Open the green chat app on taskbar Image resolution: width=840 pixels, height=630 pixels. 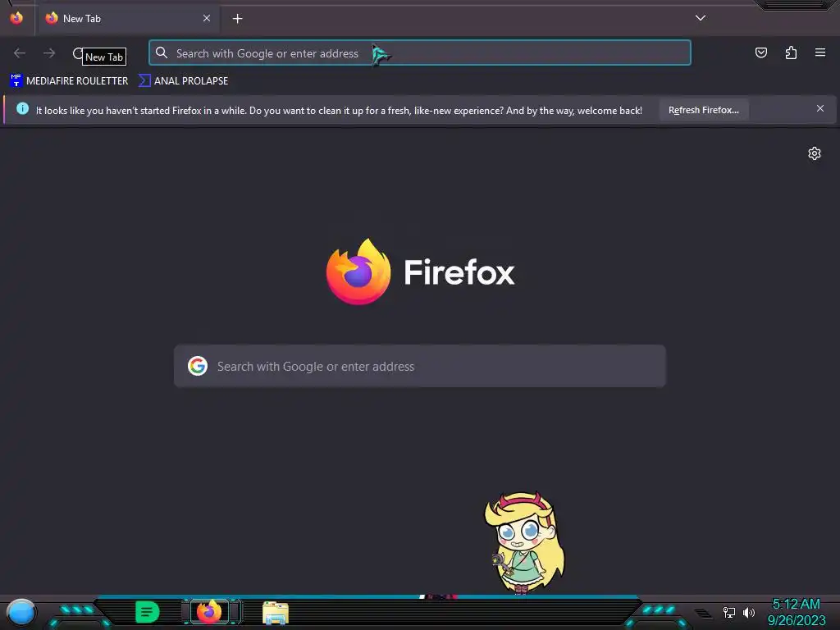coord(148,612)
